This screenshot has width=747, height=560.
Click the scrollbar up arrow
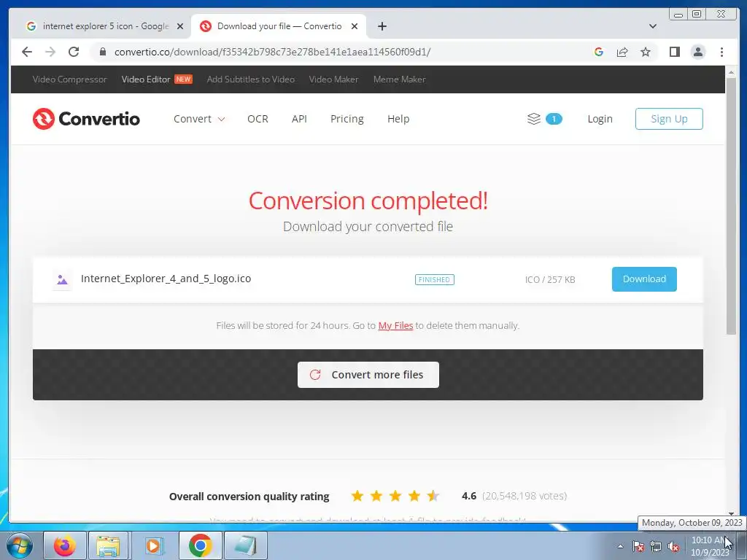pyautogui.click(x=731, y=72)
